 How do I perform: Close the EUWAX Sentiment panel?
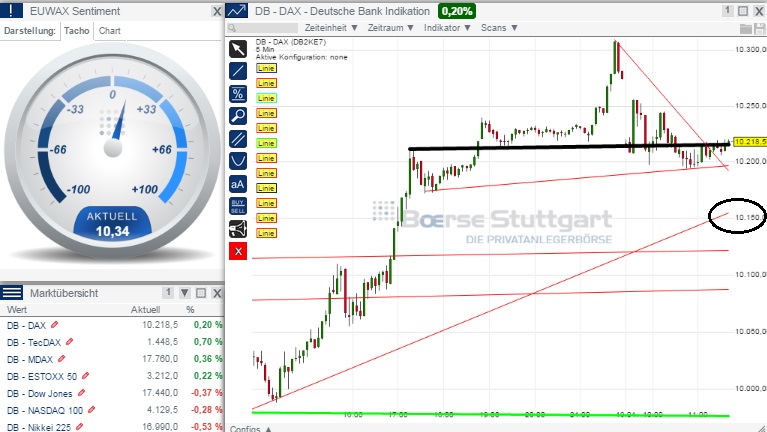point(217,11)
